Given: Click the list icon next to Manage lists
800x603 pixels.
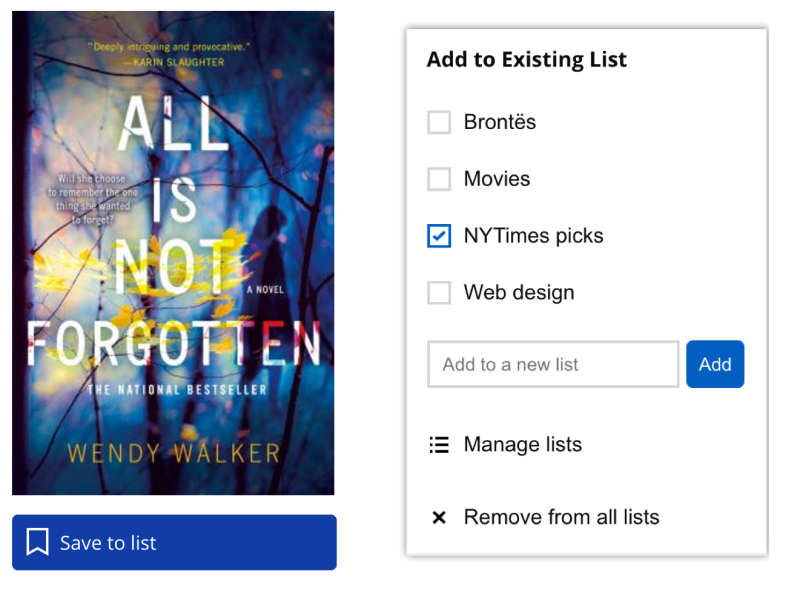Looking at the screenshot, I should click(x=439, y=444).
